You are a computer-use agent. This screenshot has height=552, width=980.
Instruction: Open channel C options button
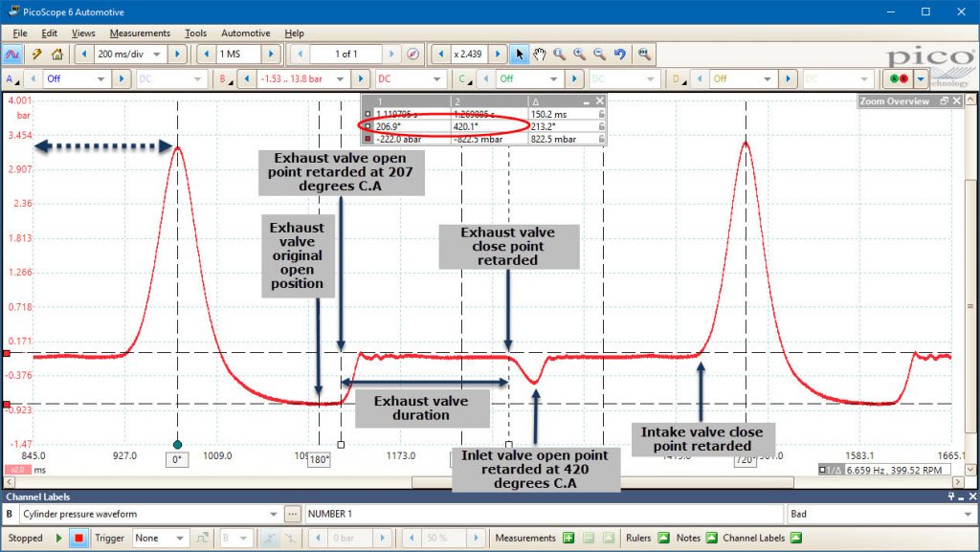[465, 78]
